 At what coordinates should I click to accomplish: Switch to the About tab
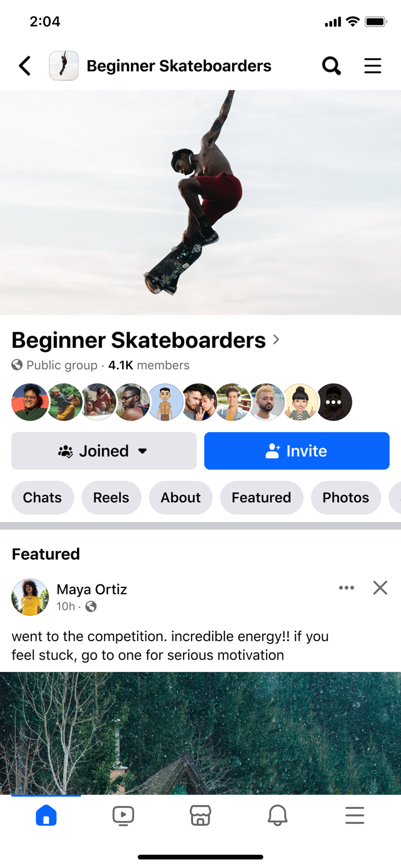(x=181, y=498)
